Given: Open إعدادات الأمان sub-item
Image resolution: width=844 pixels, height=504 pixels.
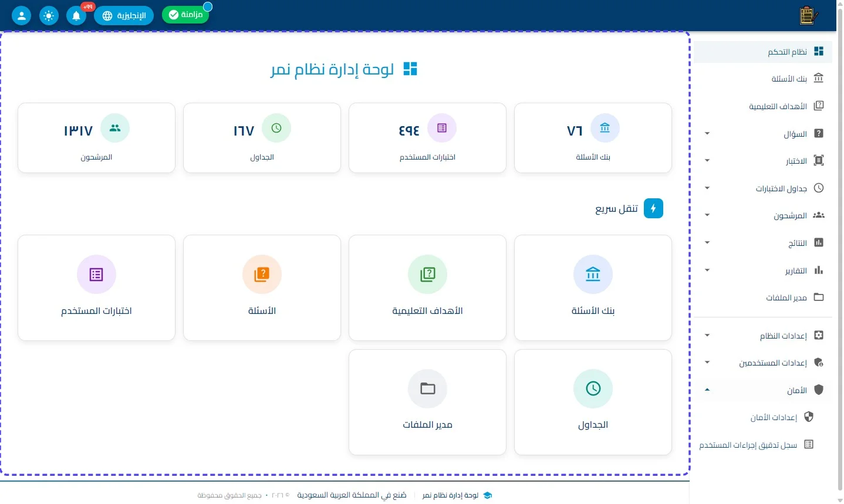Looking at the screenshot, I should tap(763, 417).
